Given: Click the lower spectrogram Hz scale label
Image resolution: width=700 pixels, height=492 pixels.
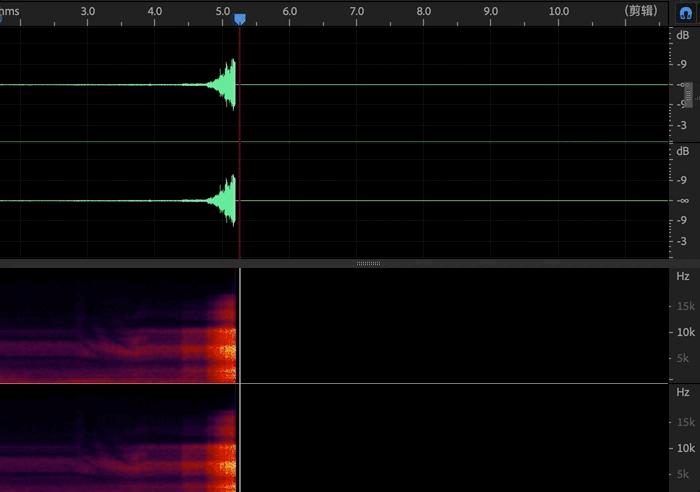Looking at the screenshot, I should (x=682, y=393).
